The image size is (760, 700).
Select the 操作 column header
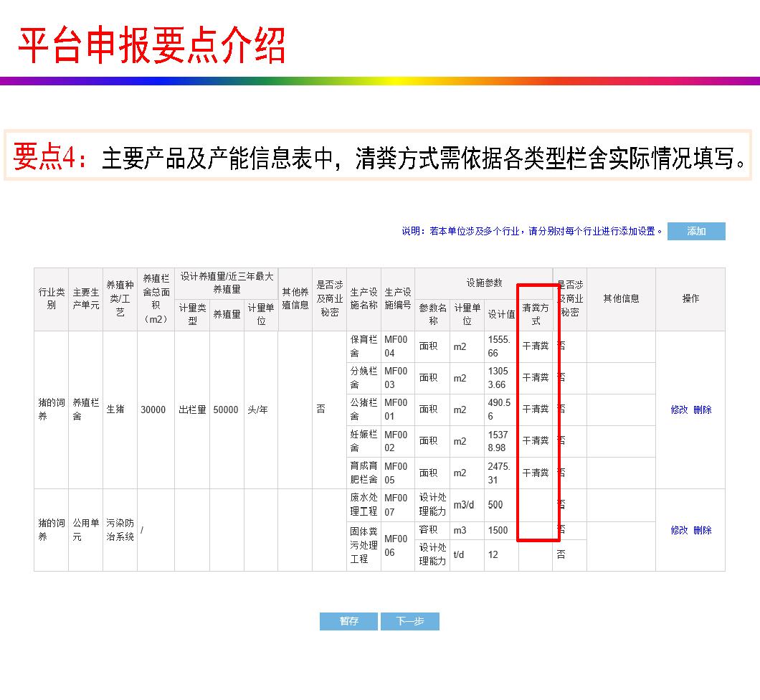click(690, 299)
